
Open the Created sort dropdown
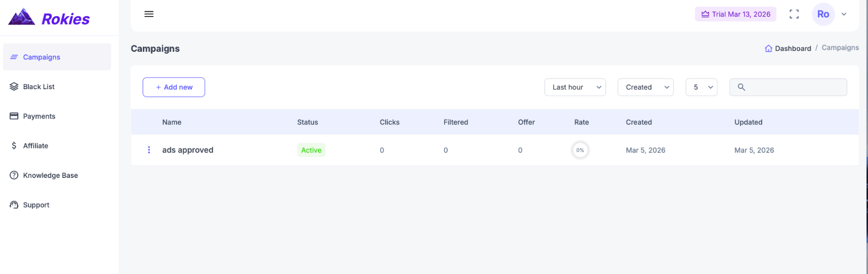645,87
